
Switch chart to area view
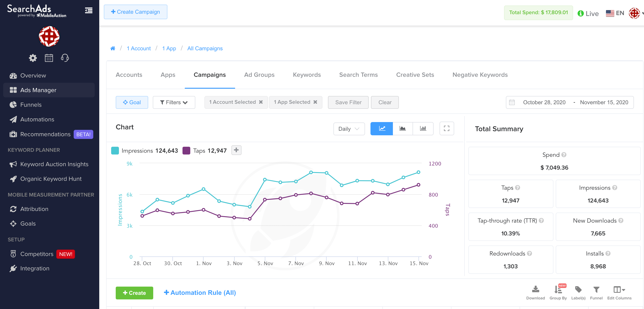pyautogui.click(x=402, y=128)
